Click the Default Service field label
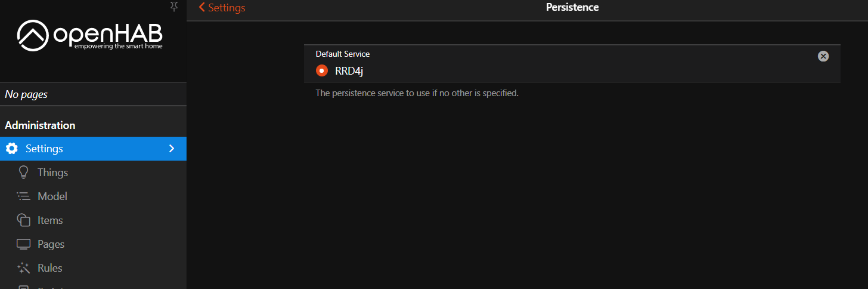Image resolution: width=868 pixels, height=289 pixels. coord(343,54)
